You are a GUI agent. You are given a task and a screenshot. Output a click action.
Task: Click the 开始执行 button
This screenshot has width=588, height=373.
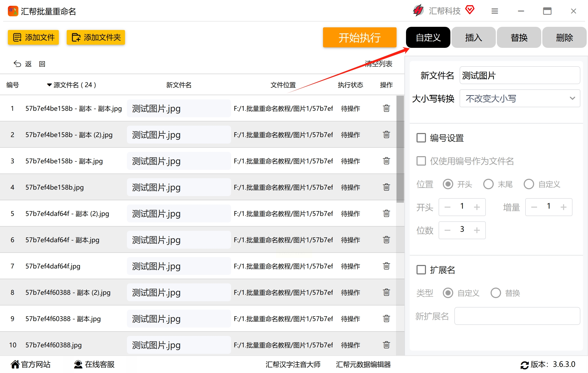pos(359,38)
